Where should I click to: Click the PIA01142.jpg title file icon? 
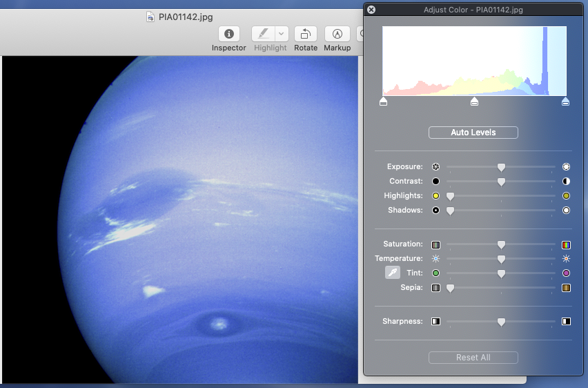tap(150, 17)
